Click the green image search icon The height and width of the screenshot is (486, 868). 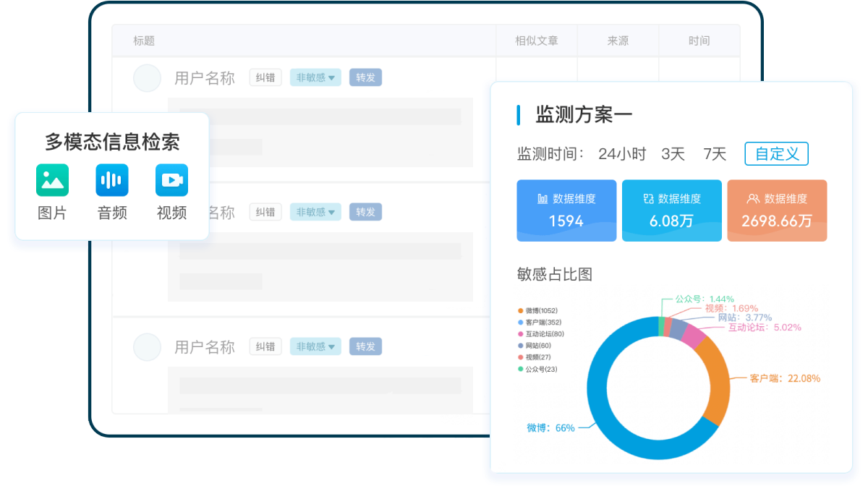[52, 180]
